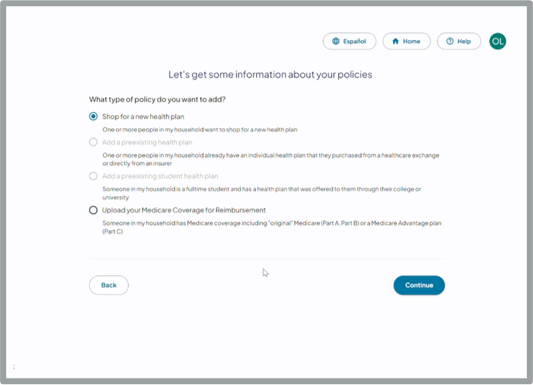Click the house icon in Home button

pyautogui.click(x=395, y=41)
